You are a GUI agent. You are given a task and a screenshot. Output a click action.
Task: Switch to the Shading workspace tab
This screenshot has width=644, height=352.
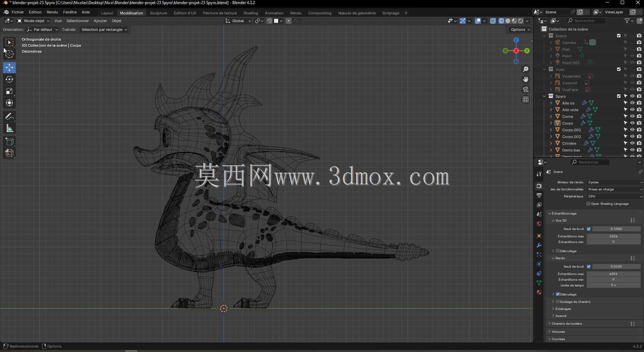point(251,13)
